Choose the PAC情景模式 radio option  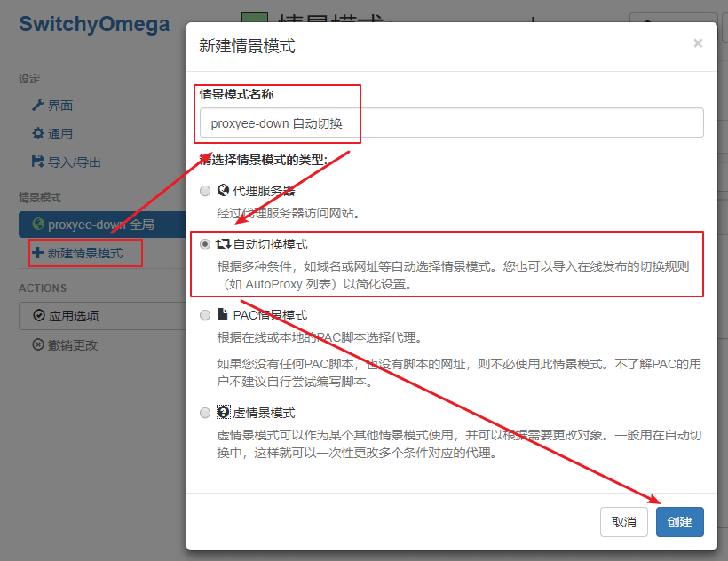pos(206,315)
